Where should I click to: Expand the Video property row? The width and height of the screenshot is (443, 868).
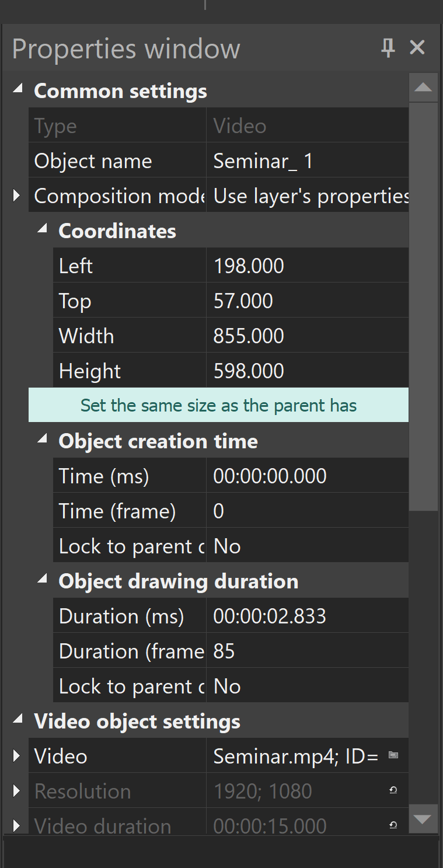click(17, 756)
